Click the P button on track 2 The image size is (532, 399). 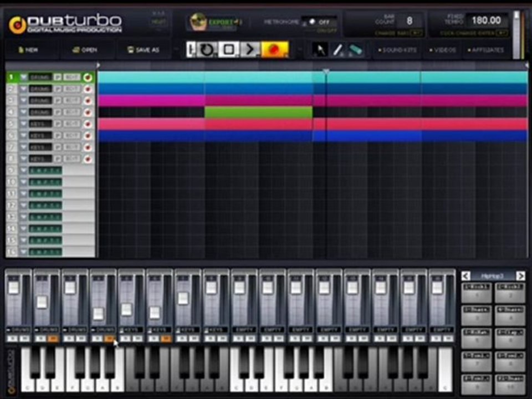pyautogui.click(x=58, y=89)
